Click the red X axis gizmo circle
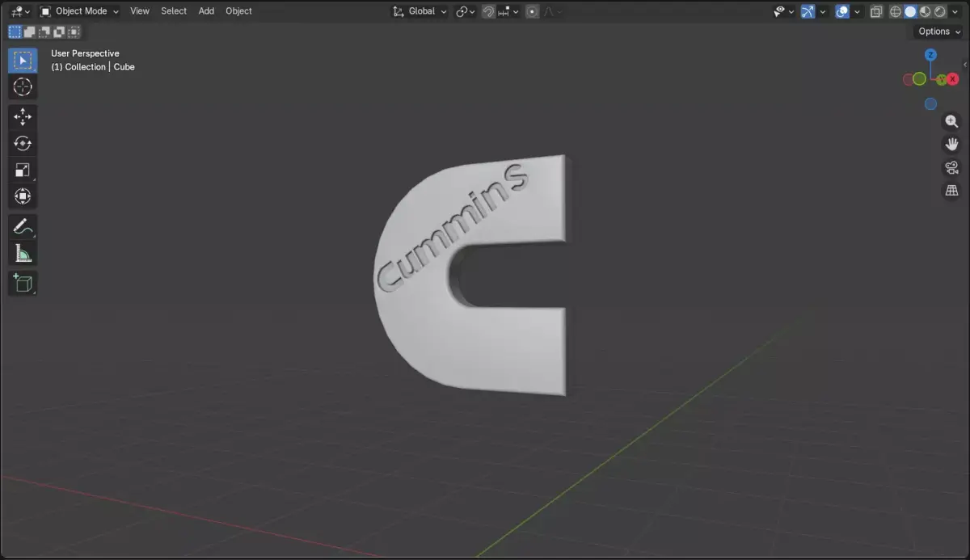Screen dimensions: 970x560 pyautogui.click(x=953, y=79)
